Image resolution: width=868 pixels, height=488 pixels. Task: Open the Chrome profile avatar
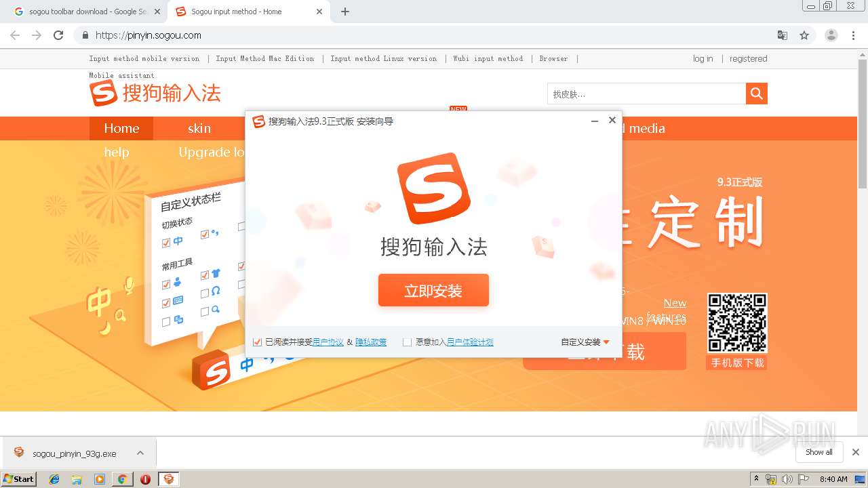click(x=831, y=35)
